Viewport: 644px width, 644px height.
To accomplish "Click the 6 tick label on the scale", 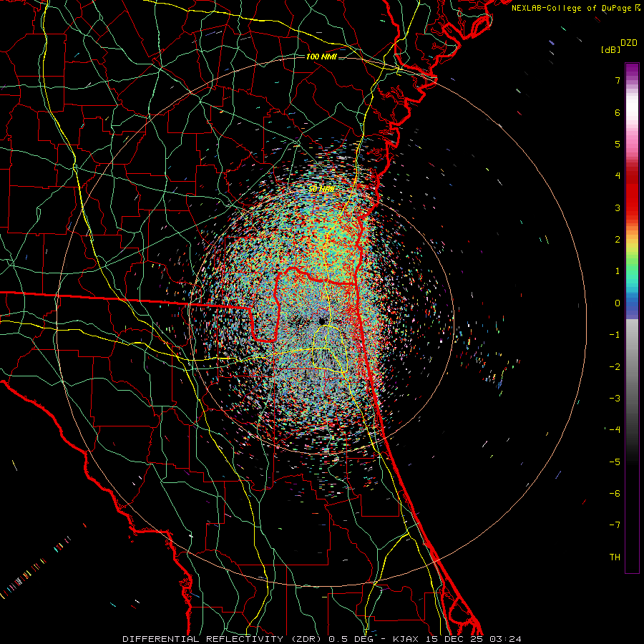I will [x=618, y=112].
